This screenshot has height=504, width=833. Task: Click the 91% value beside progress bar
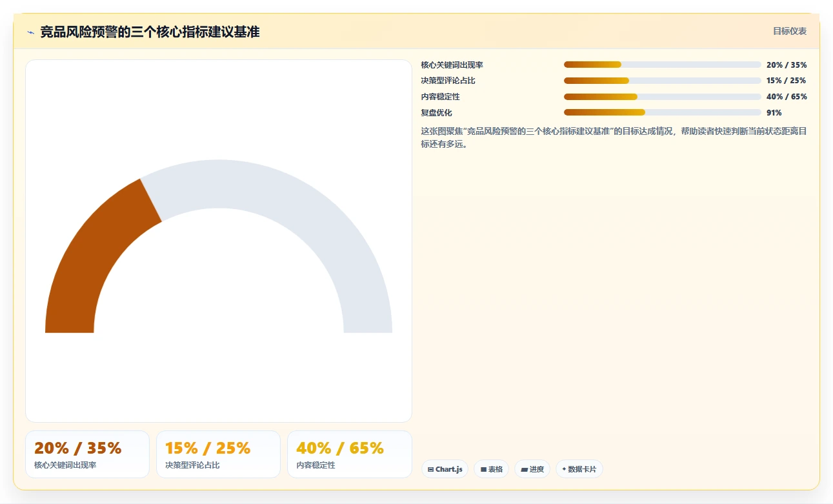pos(774,112)
